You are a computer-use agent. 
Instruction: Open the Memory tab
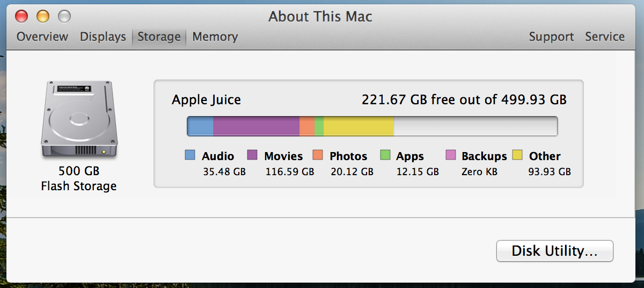tap(215, 37)
